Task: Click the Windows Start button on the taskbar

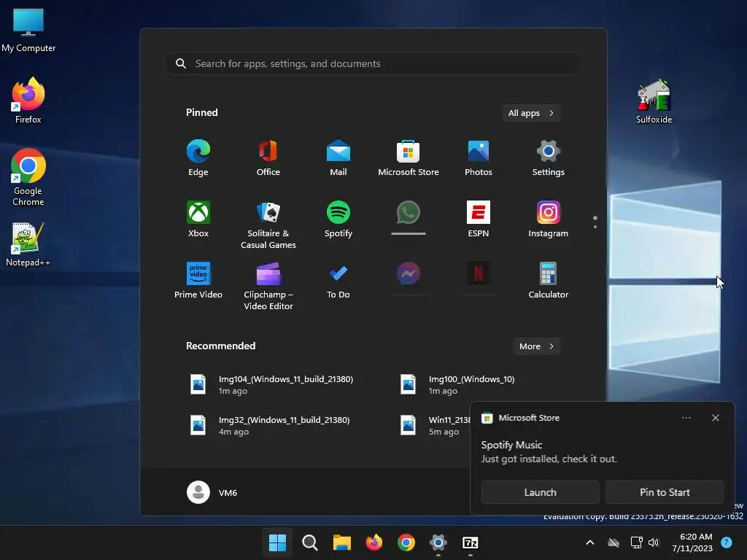Action: [x=277, y=542]
